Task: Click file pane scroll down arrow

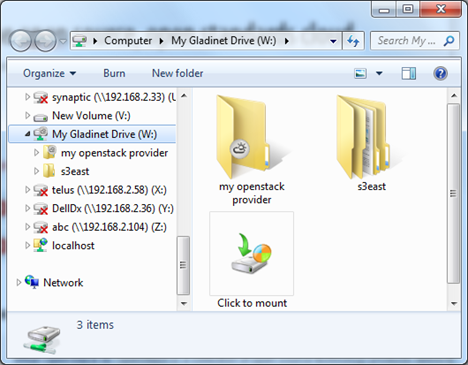Action: [x=454, y=303]
